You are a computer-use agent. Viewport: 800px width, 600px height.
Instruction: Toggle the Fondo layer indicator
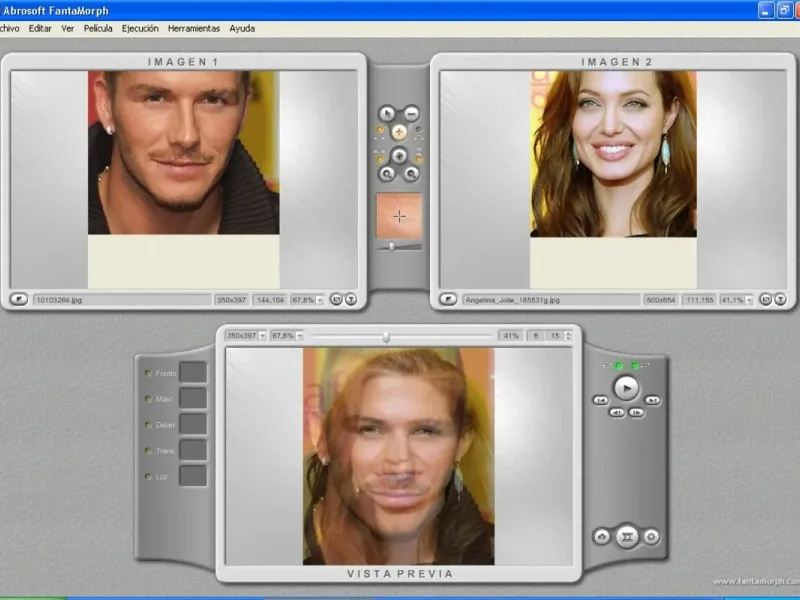pos(148,373)
